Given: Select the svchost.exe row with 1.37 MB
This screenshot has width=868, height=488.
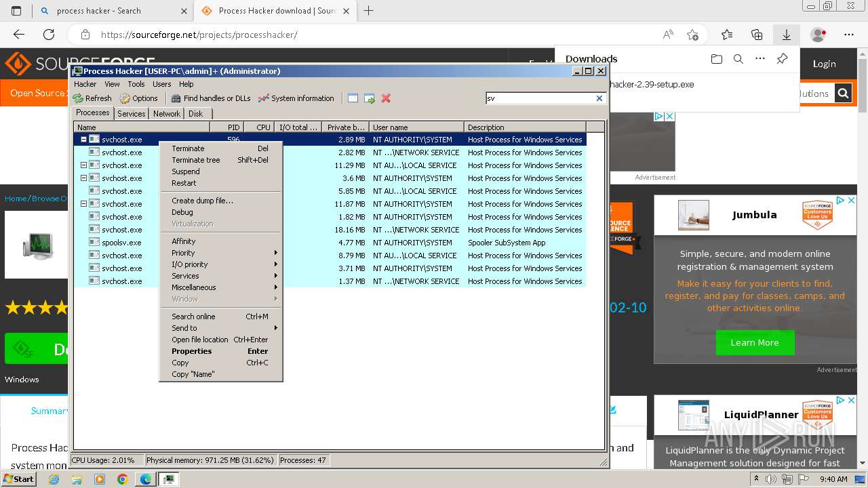Looking at the screenshot, I should coord(330,281).
